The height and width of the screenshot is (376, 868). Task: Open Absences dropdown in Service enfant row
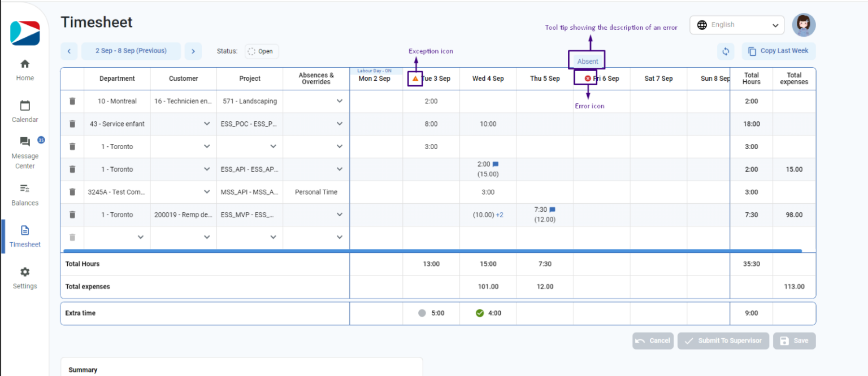(340, 124)
